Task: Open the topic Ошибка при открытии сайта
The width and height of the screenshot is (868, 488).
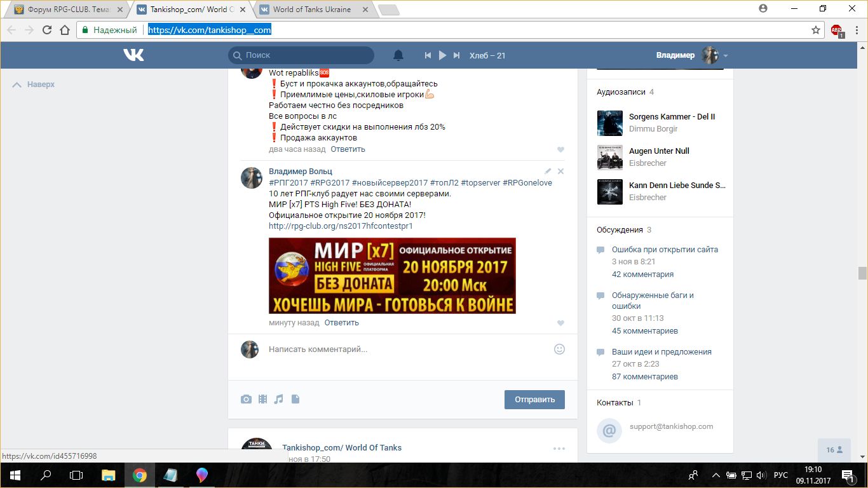Action: coord(665,250)
